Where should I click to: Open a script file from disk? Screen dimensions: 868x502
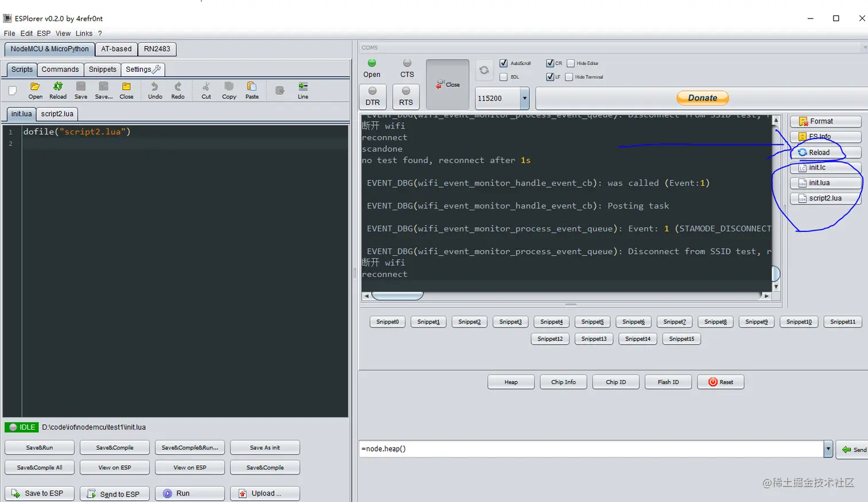(35, 90)
